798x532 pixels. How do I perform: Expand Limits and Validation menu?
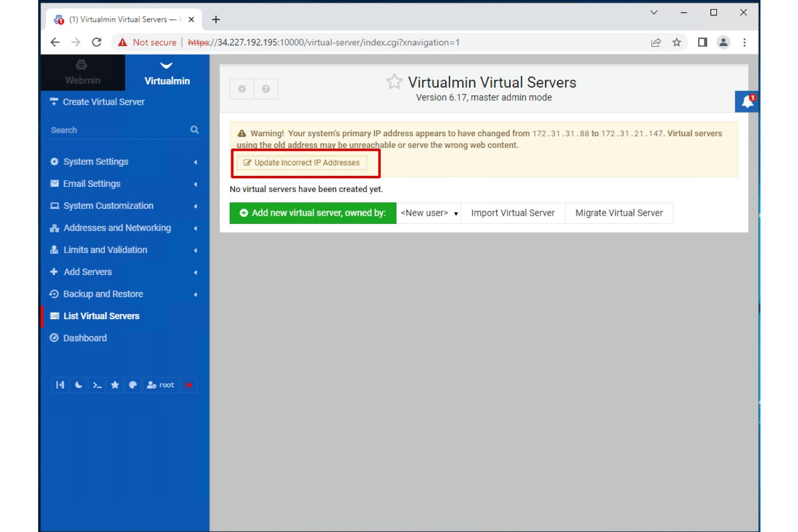[x=124, y=250]
